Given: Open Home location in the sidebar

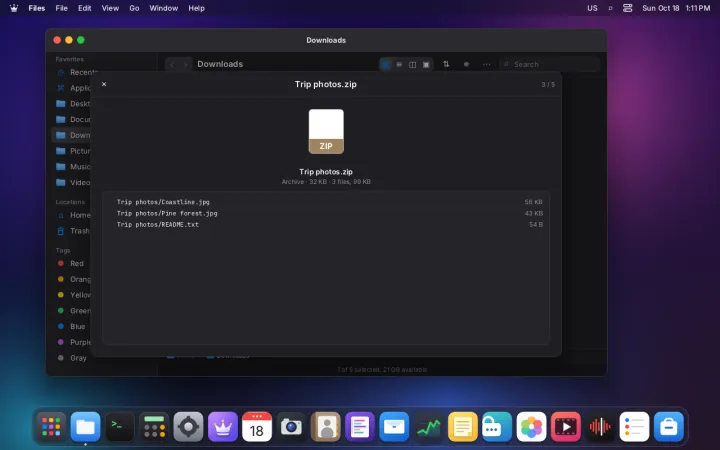Looking at the screenshot, I should [73, 215].
